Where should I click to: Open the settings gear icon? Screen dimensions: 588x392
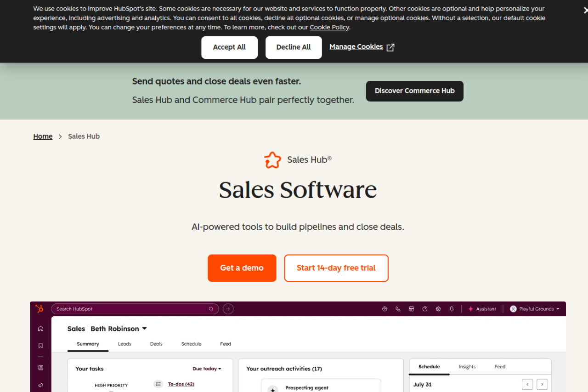pos(438,309)
